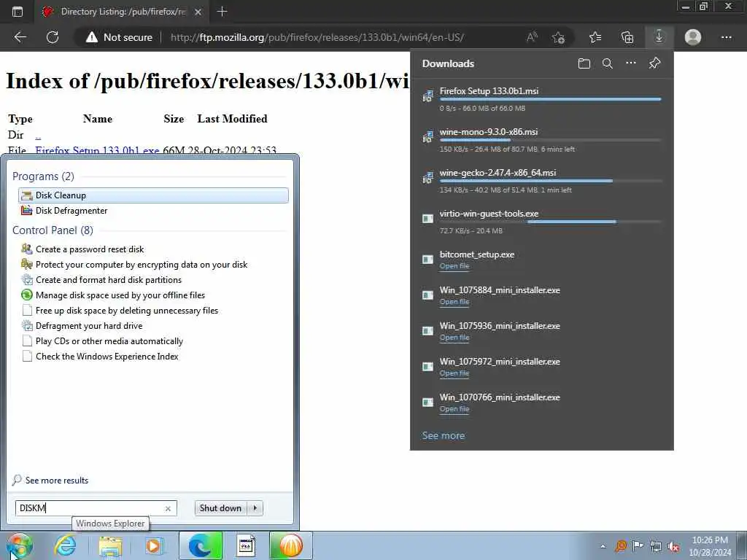Pin the Downloads panel
Screen dimensions: 747x560
(x=654, y=63)
